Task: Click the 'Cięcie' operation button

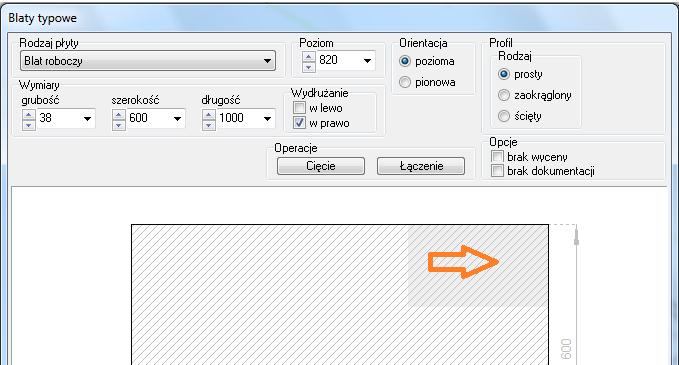Action: [321, 166]
